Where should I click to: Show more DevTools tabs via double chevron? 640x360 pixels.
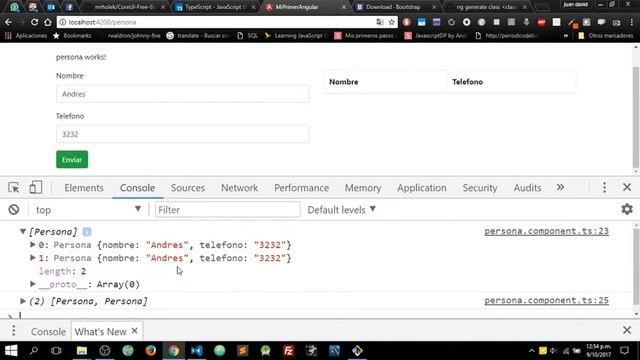[560, 187]
